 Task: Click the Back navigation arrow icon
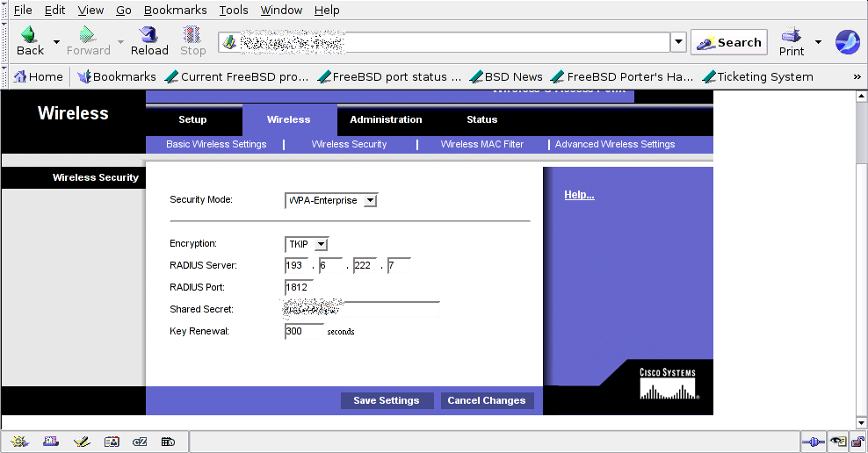(x=29, y=36)
